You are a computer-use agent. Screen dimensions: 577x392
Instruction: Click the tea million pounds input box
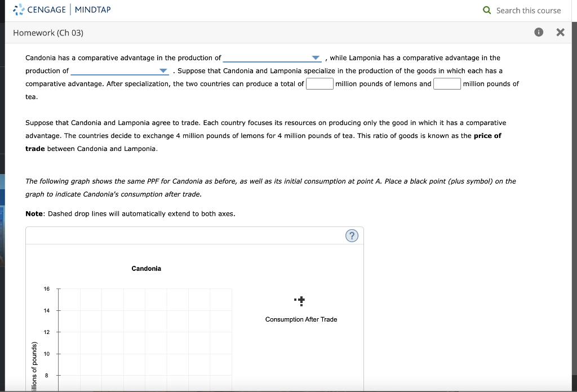click(x=447, y=83)
